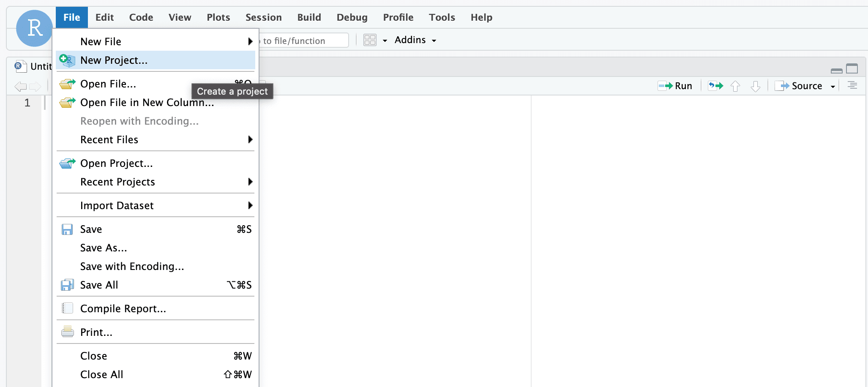Click the workspace panes grid icon
The image size is (868, 387).
click(x=370, y=40)
